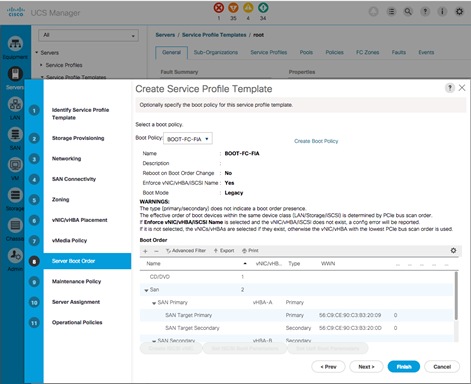
Task: Switch to the FC Zones tab
Action: [x=367, y=53]
